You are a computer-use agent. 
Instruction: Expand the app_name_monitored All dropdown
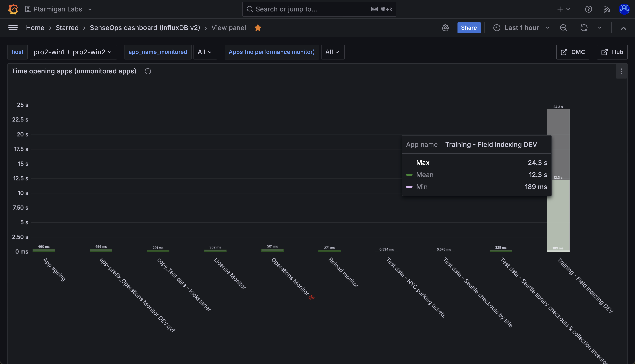pos(205,52)
